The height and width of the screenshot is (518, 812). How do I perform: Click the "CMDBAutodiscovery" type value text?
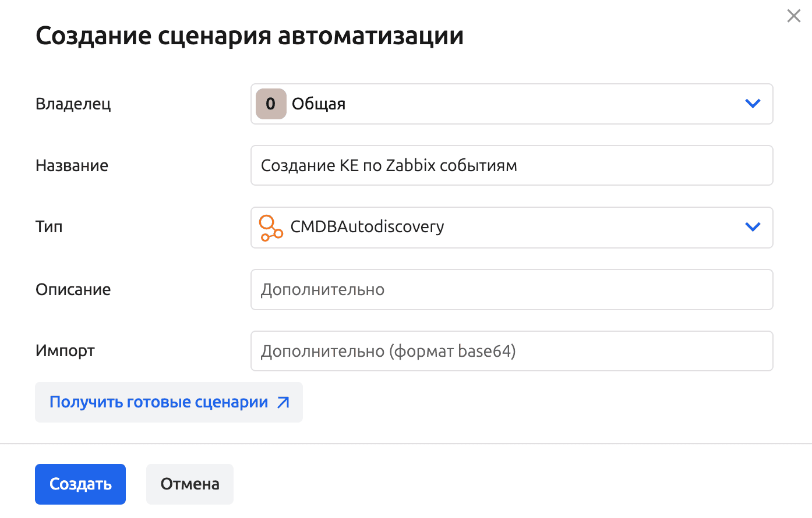367,227
